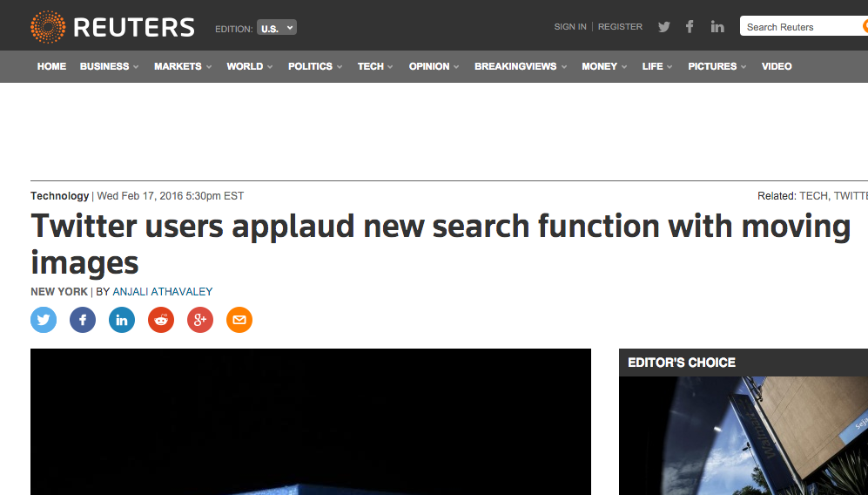The width and height of the screenshot is (868, 495).
Task: Expand the Pictures menu
Action: 717,66
